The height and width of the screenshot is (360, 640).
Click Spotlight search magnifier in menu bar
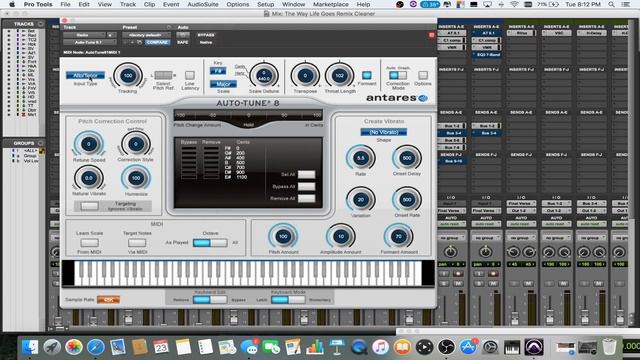pyautogui.click(x=611, y=4)
